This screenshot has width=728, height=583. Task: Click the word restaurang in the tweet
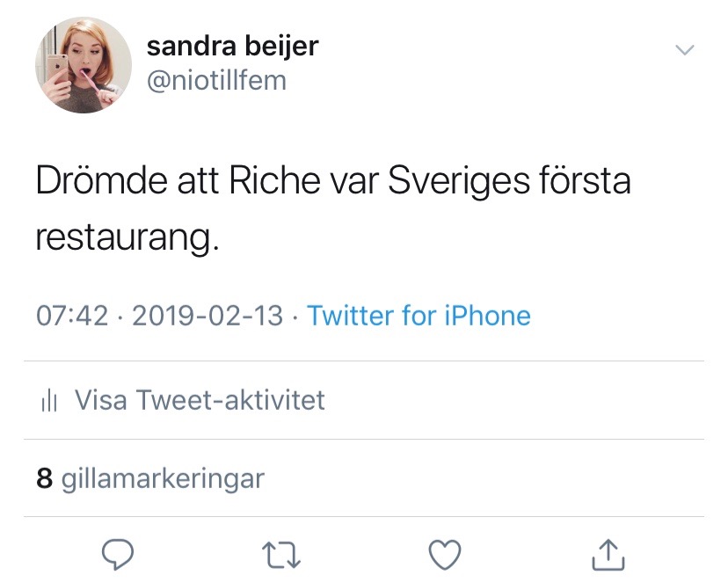[124, 237]
